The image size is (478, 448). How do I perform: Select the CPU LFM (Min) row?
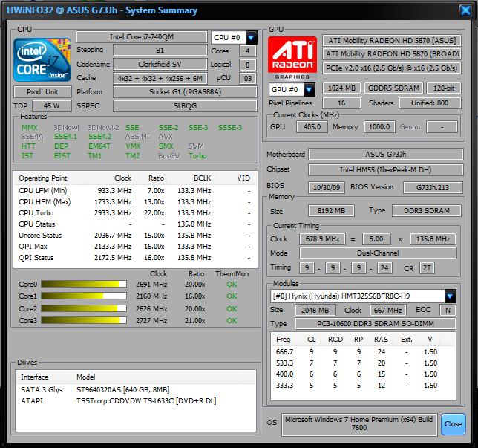(135, 191)
